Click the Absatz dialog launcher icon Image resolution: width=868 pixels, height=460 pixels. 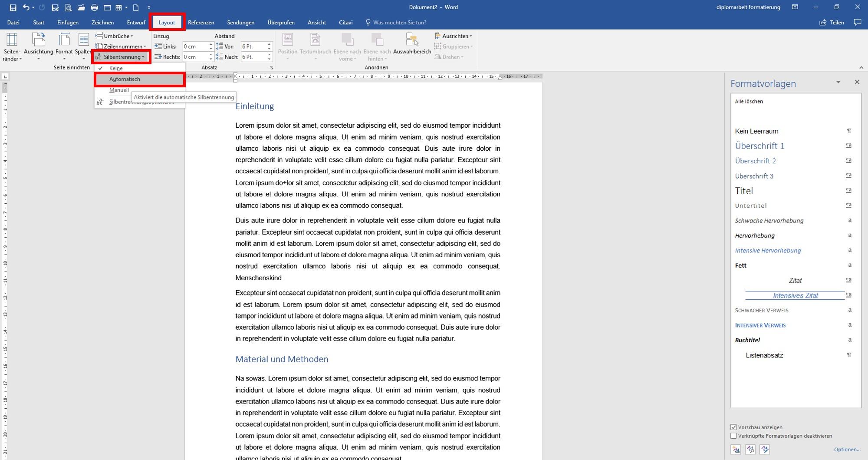coord(271,68)
